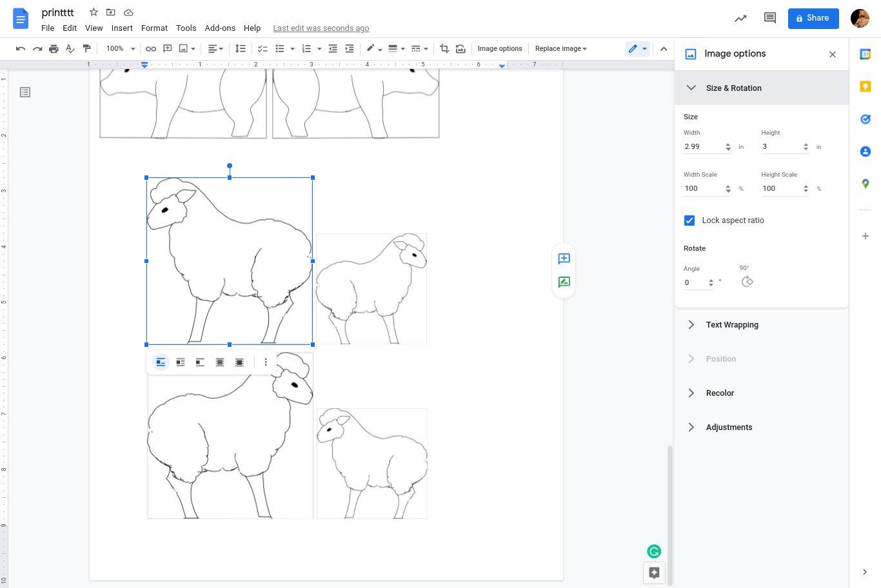Image resolution: width=881 pixels, height=588 pixels.
Task: Open the zoom 100% dropdown
Action: [x=121, y=48]
